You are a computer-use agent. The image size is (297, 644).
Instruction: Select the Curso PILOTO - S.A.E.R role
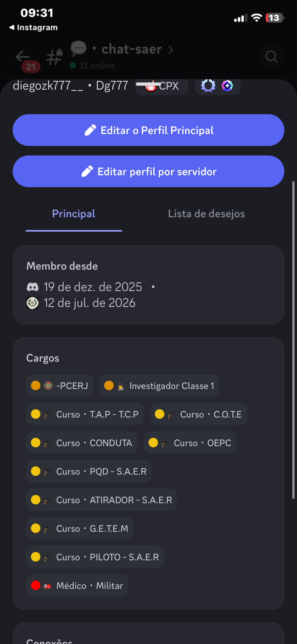95,557
